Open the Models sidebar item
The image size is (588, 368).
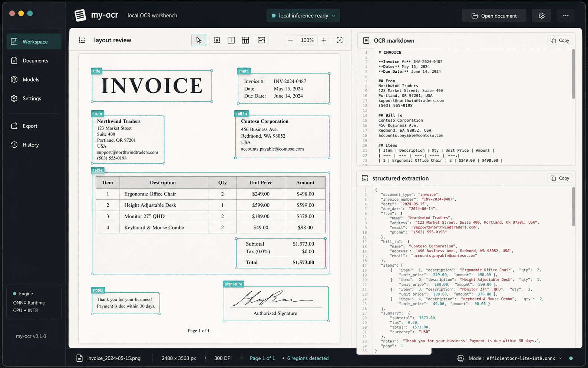(31, 79)
